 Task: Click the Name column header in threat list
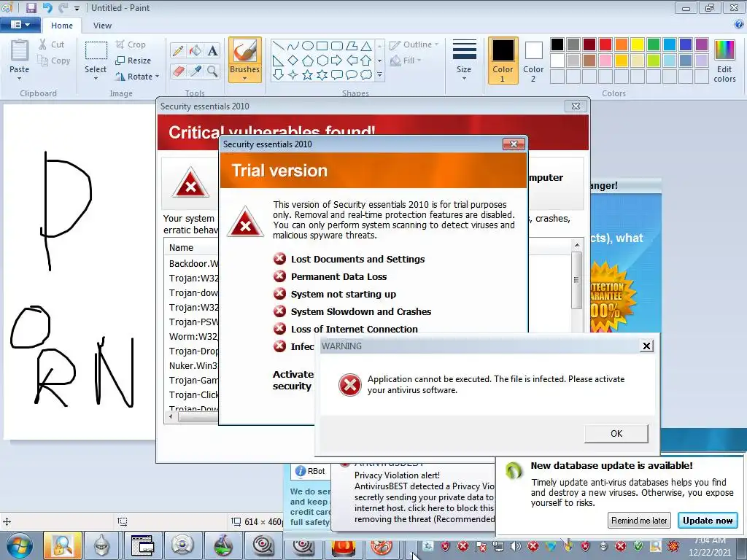click(181, 248)
